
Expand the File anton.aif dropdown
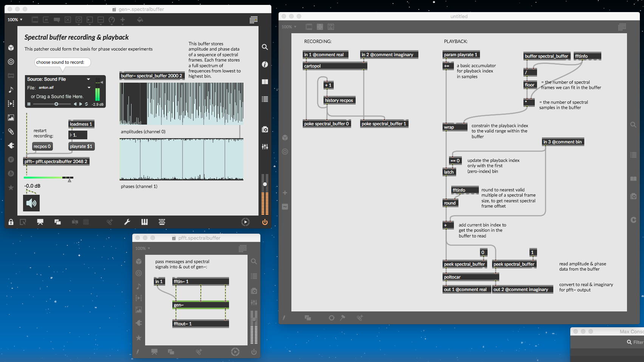point(89,88)
